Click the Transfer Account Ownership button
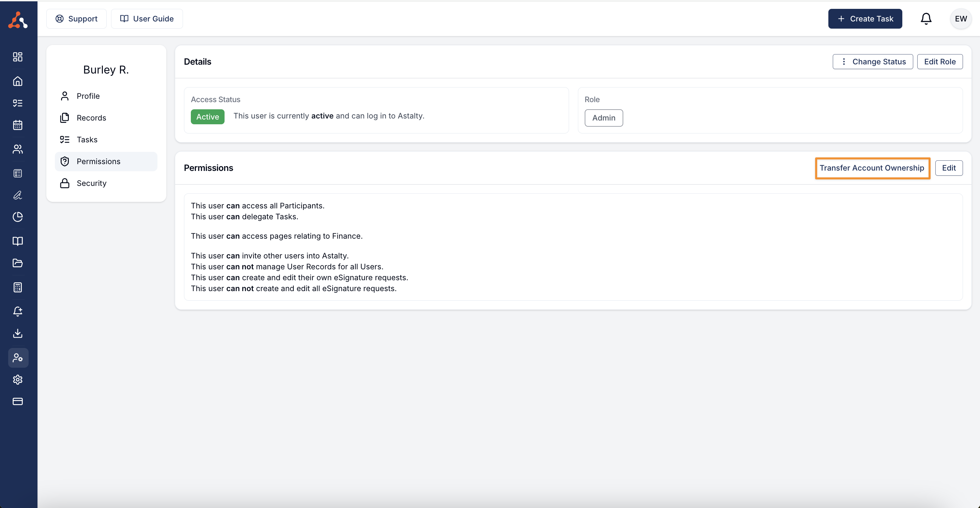Image resolution: width=980 pixels, height=508 pixels. coord(872,168)
